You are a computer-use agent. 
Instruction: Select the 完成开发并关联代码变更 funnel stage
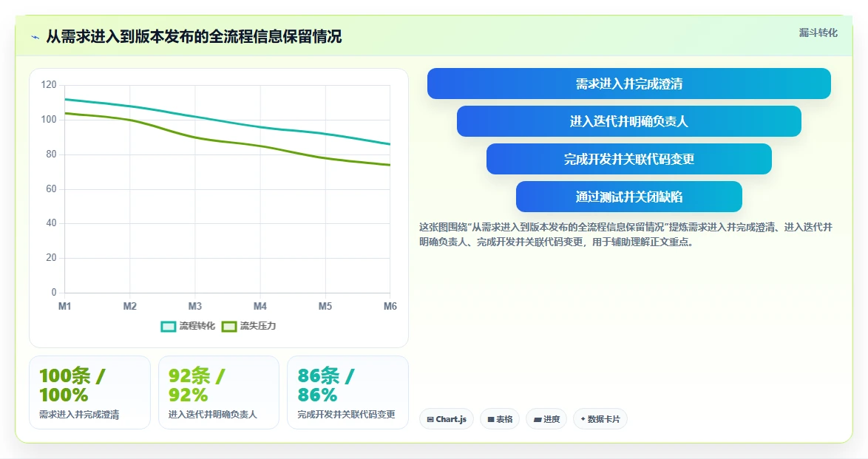629,159
